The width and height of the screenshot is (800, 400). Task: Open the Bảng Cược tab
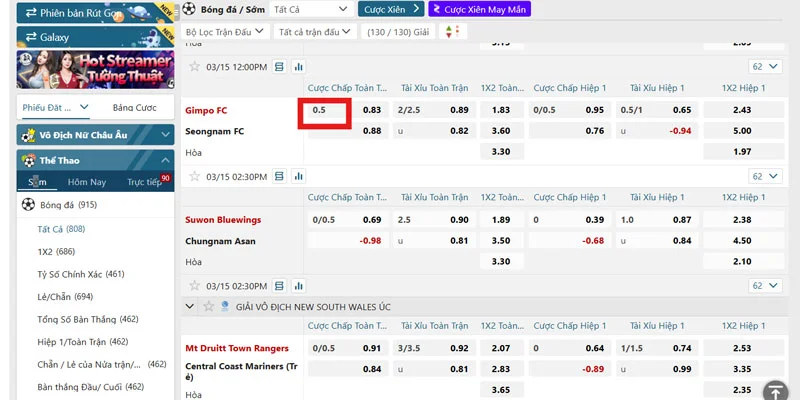[135, 107]
